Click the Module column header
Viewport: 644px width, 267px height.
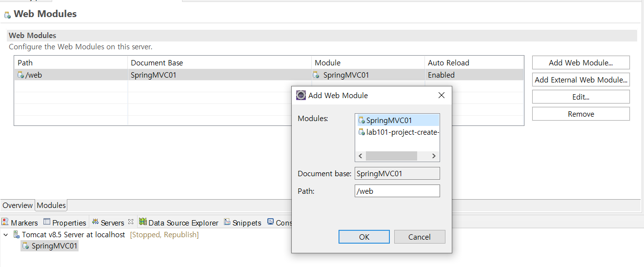pyautogui.click(x=368, y=62)
